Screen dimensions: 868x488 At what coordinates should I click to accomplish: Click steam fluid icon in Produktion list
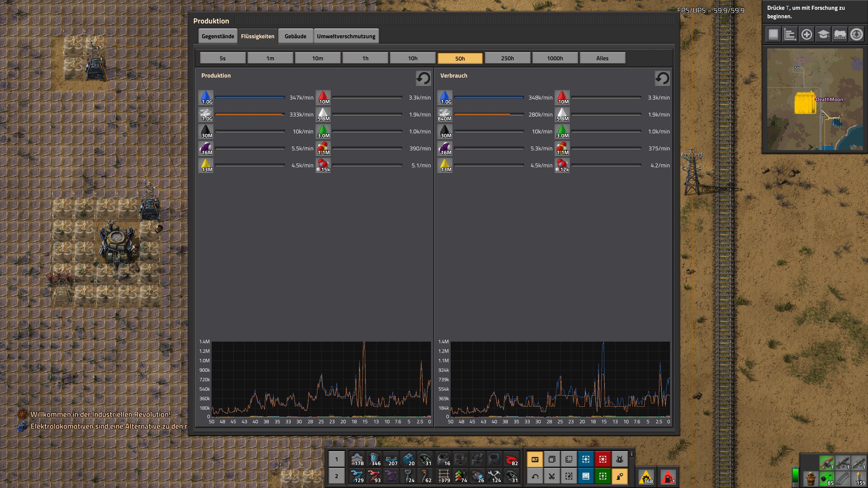(x=206, y=115)
